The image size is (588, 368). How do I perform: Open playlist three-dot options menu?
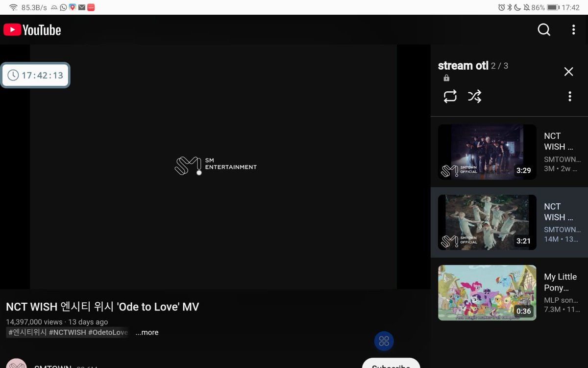pyautogui.click(x=569, y=96)
